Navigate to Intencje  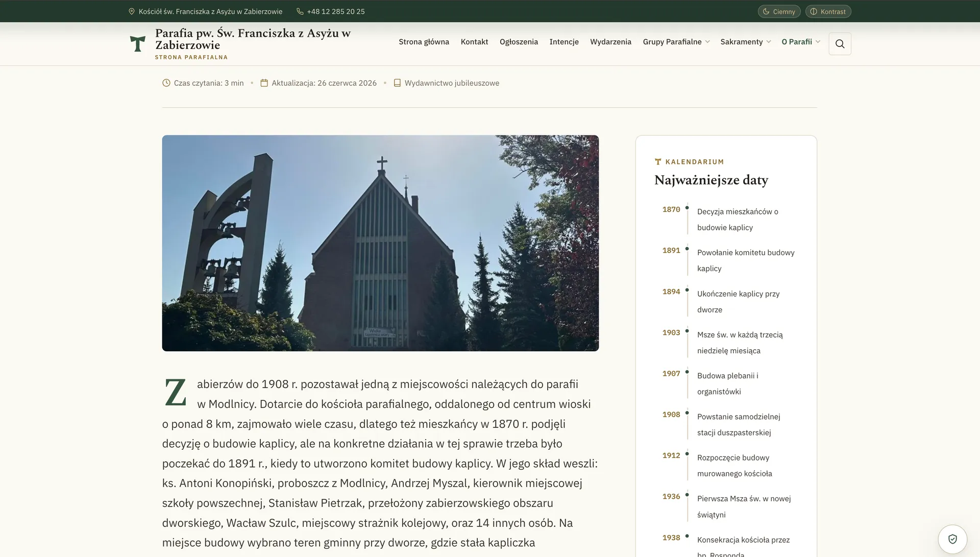[564, 42]
